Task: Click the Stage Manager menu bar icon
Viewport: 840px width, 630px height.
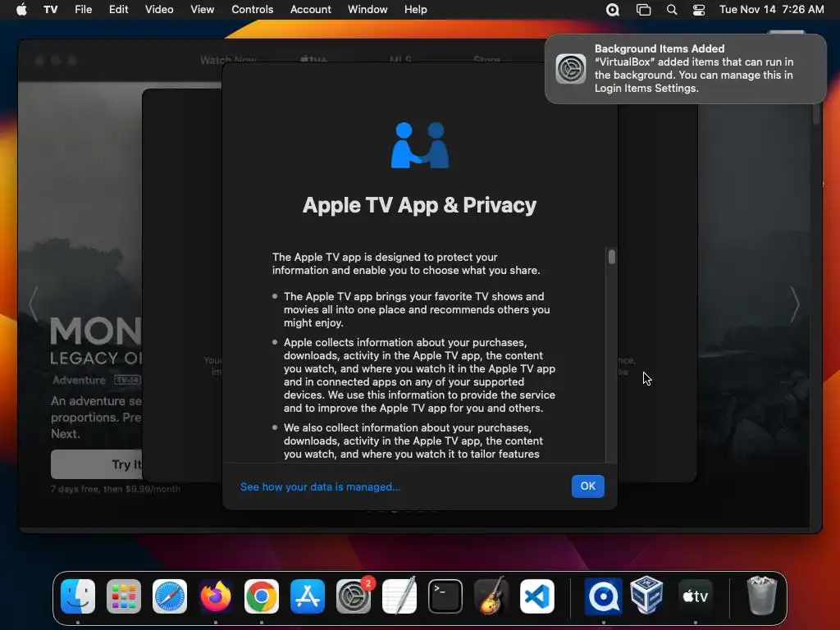Action: tap(643, 9)
